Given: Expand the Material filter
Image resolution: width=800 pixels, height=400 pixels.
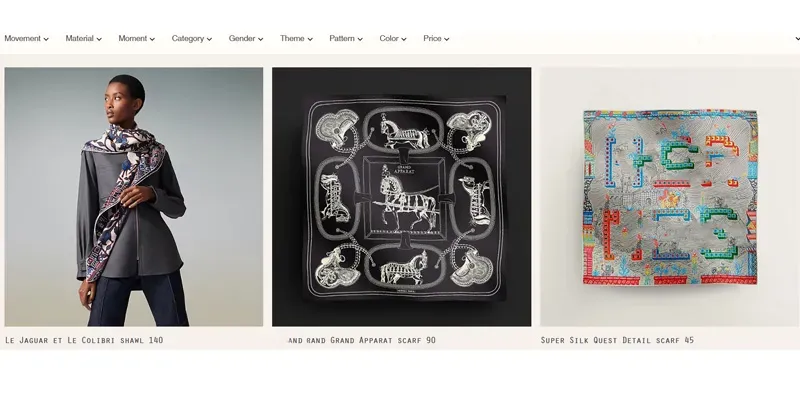Looking at the screenshot, I should [84, 38].
